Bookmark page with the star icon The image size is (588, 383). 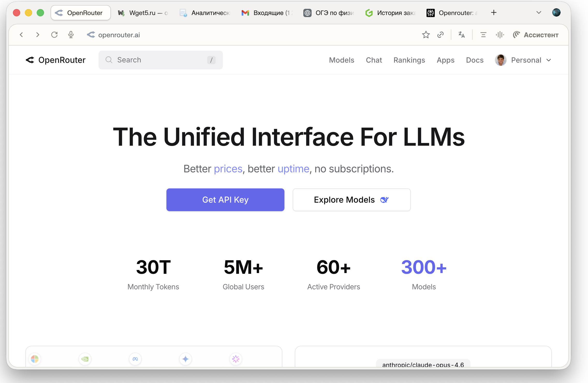tap(426, 35)
